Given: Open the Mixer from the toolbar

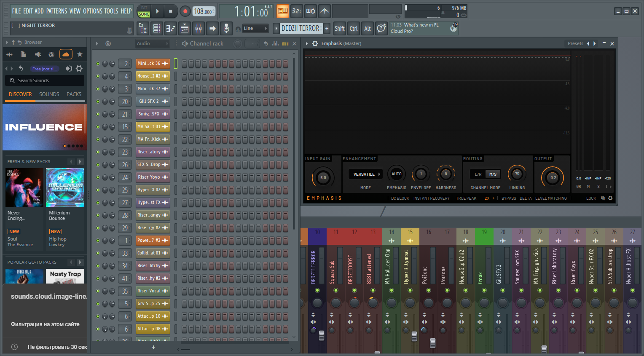Looking at the screenshot, I should click(199, 29).
